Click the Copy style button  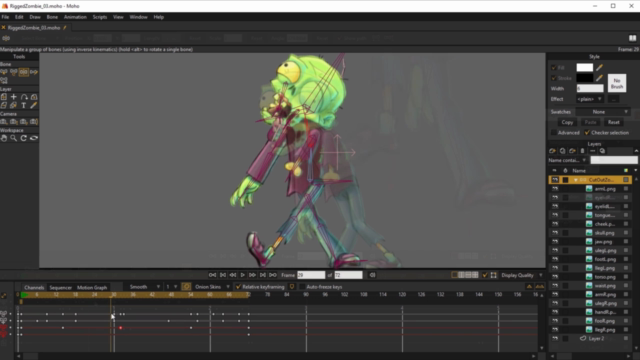pos(567,122)
